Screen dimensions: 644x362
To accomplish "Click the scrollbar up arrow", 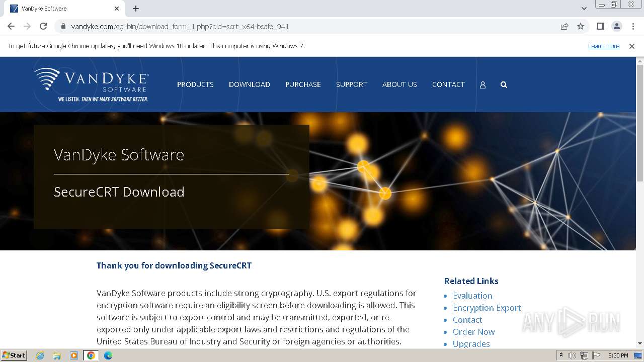I will pyautogui.click(x=639, y=61).
